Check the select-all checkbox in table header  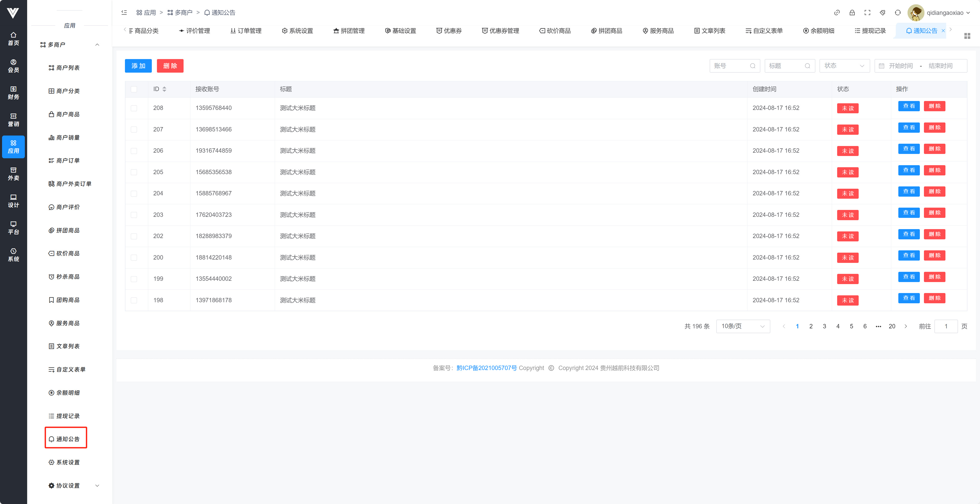pos(134,89)
